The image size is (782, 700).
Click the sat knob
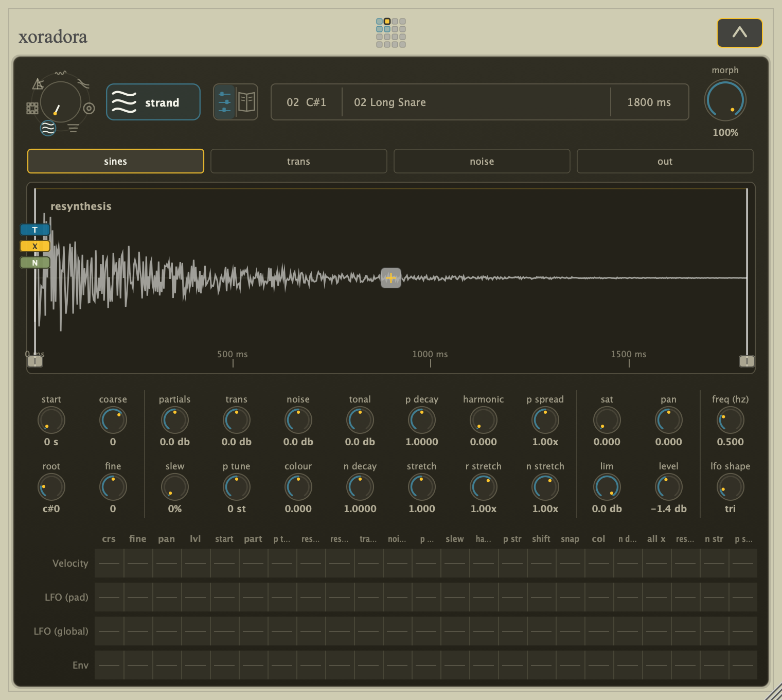(607, 420)
